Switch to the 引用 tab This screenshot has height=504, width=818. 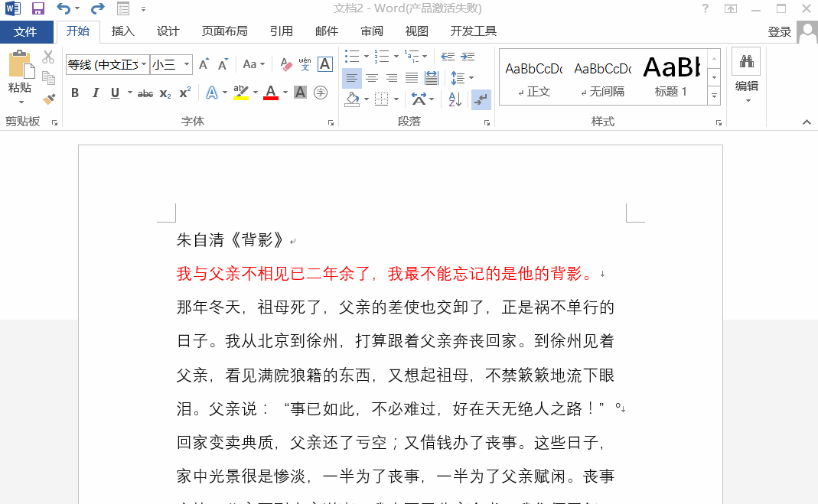tap(282, 31)
